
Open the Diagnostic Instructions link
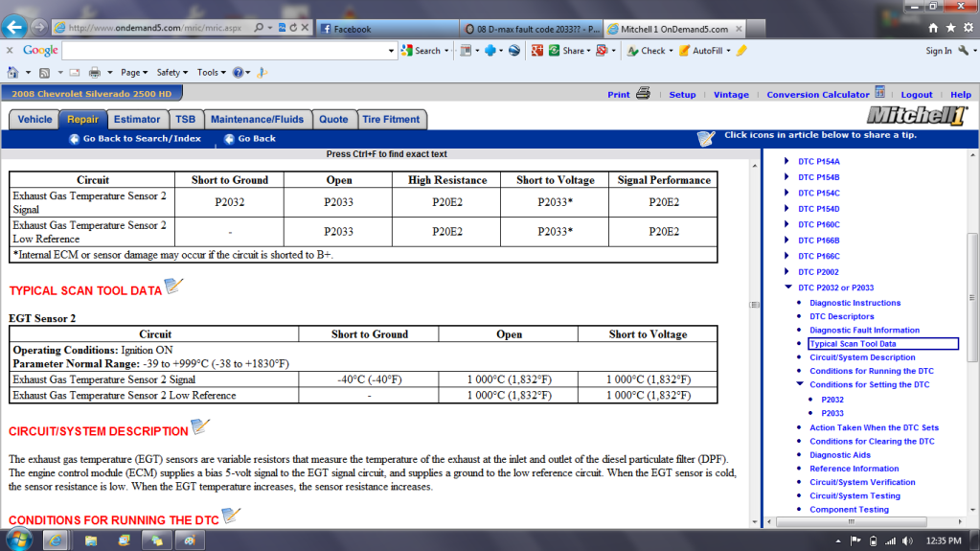(855, 303)
